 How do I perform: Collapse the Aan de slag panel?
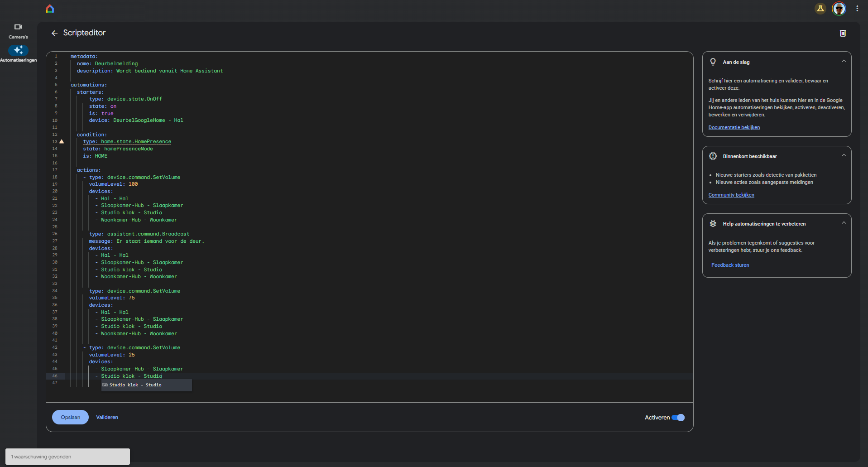click(844, 61)
